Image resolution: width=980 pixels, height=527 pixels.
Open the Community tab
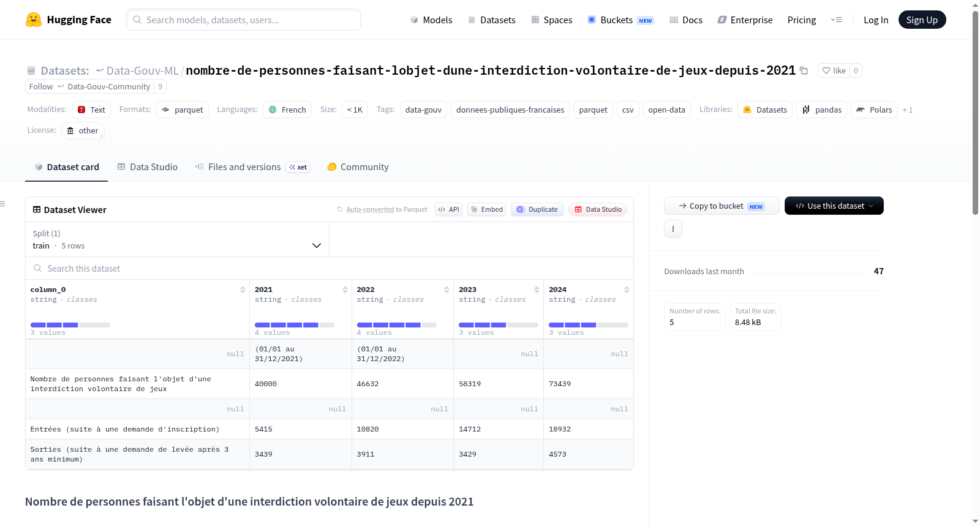[358, 167]
